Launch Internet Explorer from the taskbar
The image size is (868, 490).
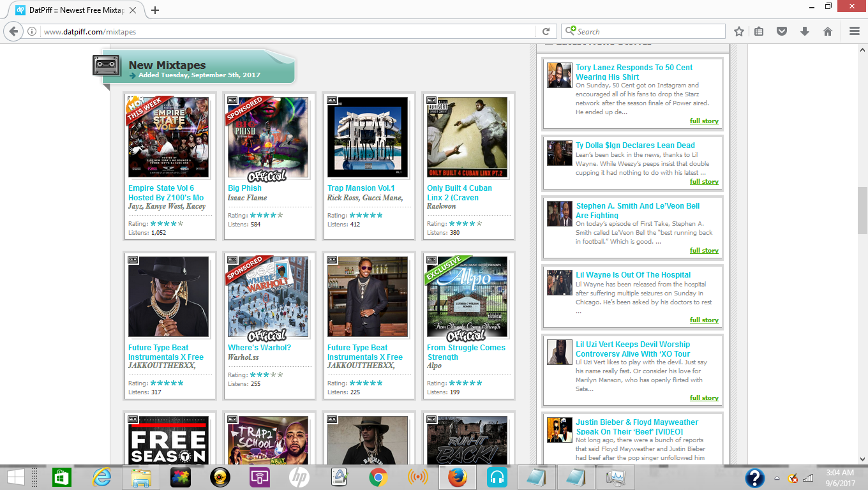(x=102, y=477)
